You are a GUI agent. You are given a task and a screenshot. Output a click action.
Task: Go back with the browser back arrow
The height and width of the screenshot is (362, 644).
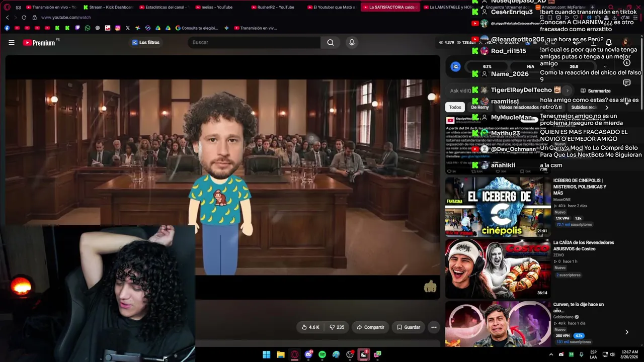7,17
